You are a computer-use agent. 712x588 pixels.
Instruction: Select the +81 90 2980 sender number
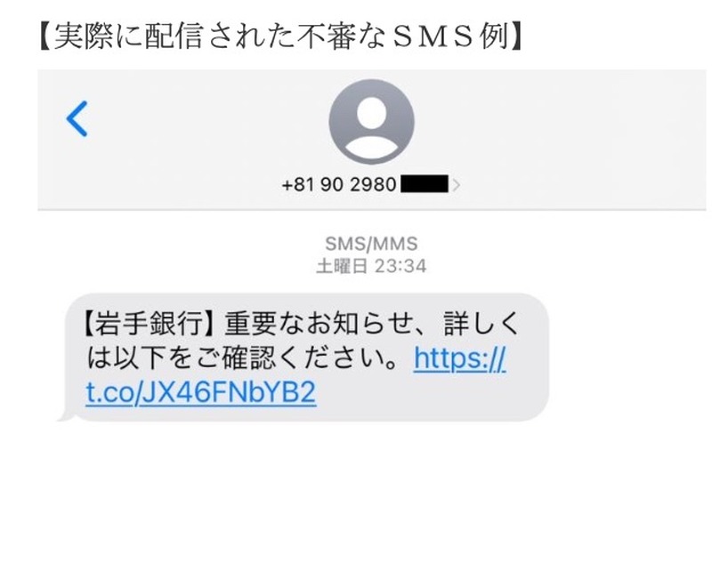pos(339,185)
